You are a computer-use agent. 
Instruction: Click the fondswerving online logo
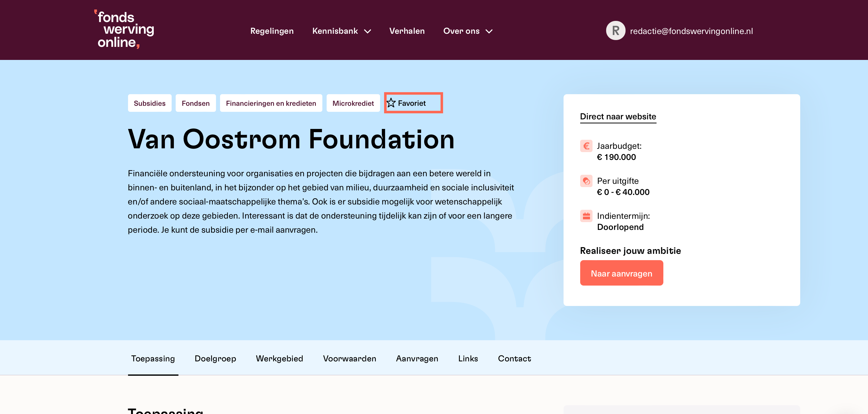pos(124,30)
